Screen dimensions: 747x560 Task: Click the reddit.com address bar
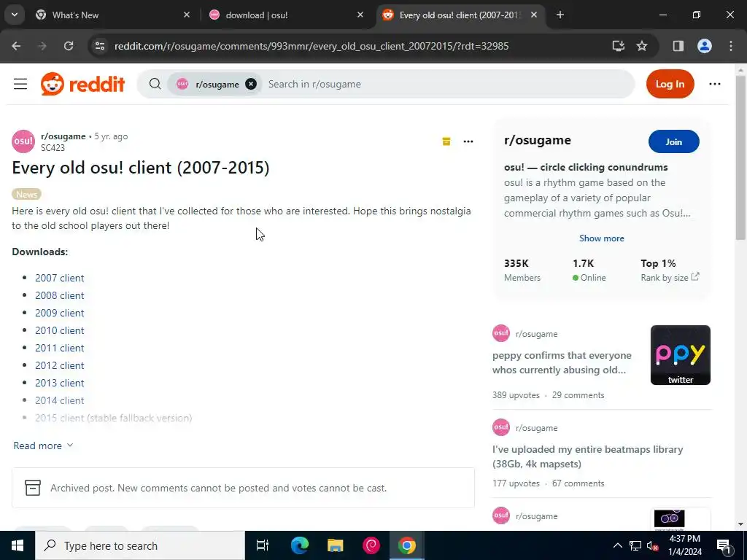[311, 46]
